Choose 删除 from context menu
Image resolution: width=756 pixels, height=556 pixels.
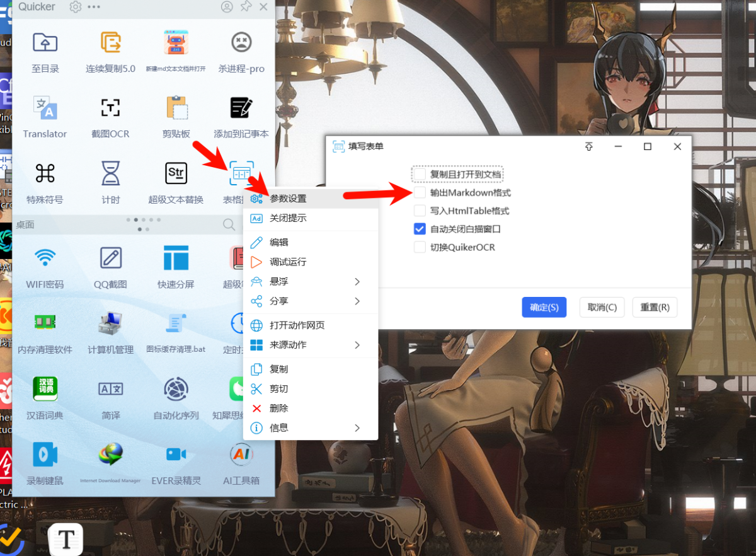pos(311,408)
